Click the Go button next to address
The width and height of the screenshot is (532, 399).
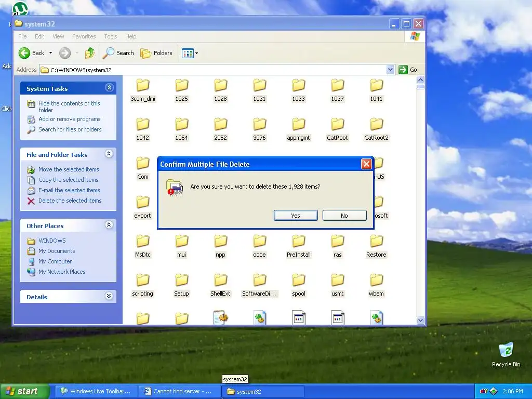click(408, 70)
